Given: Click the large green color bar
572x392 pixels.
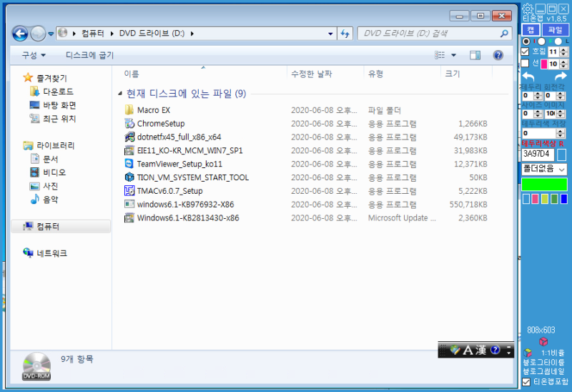Looking at the screenshot, I should coord(544,185).
